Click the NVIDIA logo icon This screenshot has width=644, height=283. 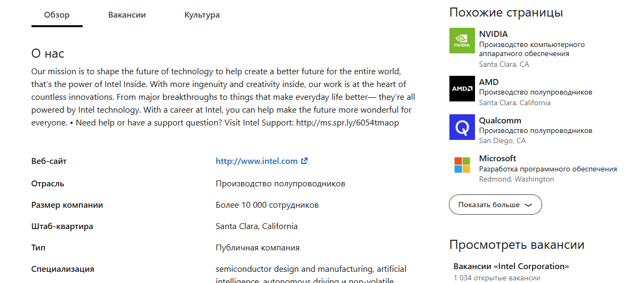pyautogui.click(x=462, y=41)
